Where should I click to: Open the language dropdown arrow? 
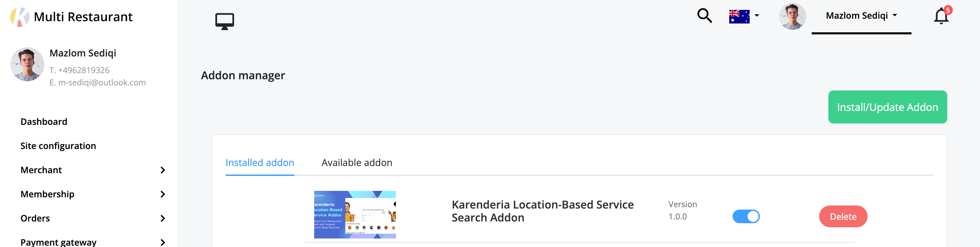coord(757,16)
